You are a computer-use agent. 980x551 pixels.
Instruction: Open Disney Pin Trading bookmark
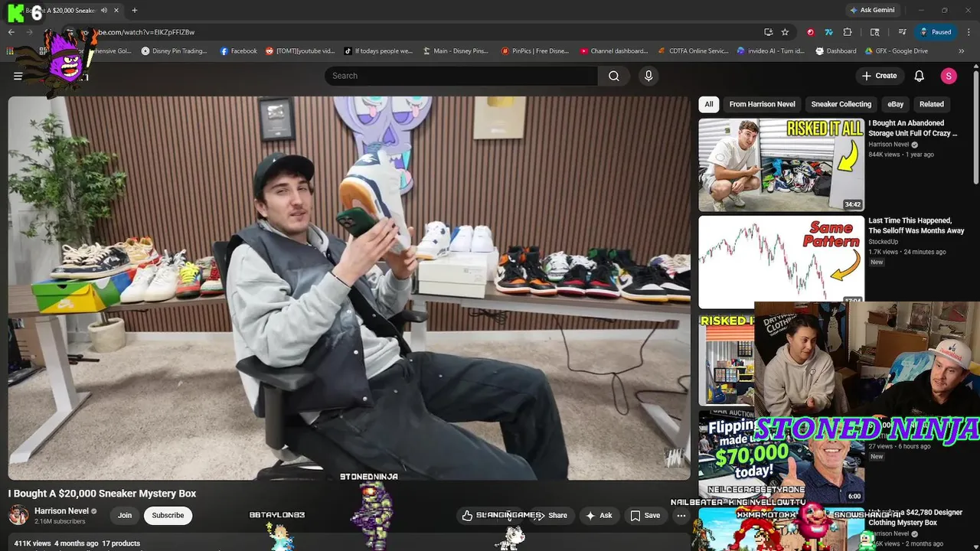click(174, 51)
